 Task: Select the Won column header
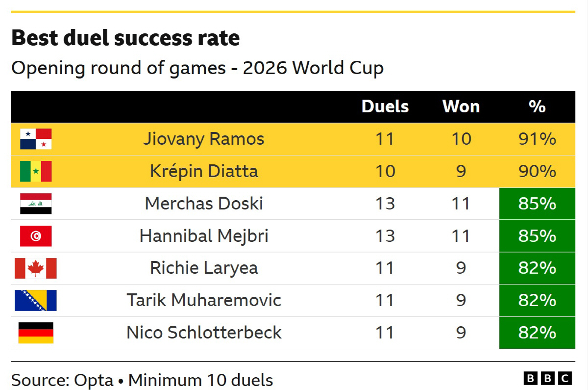(461, 106)
